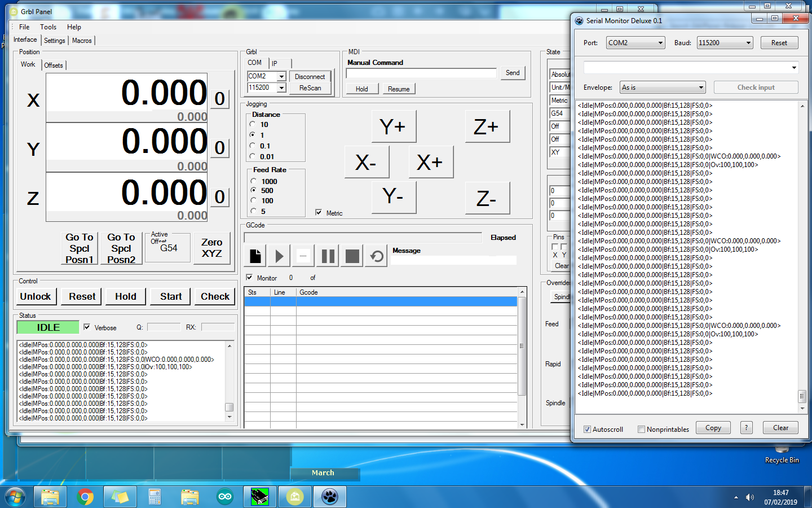Switch to the Offsets tab

coord(54,65)
